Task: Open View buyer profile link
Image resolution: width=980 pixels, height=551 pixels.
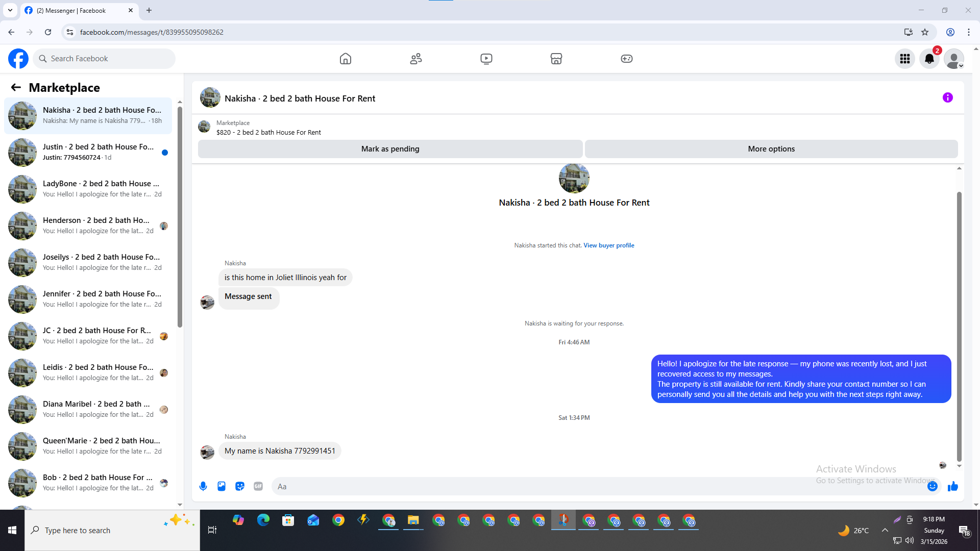Action: coord(609,245)
